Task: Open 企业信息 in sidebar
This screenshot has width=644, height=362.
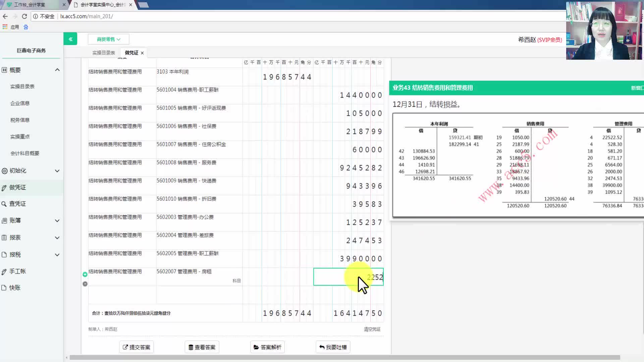Action: click(20, 103)
